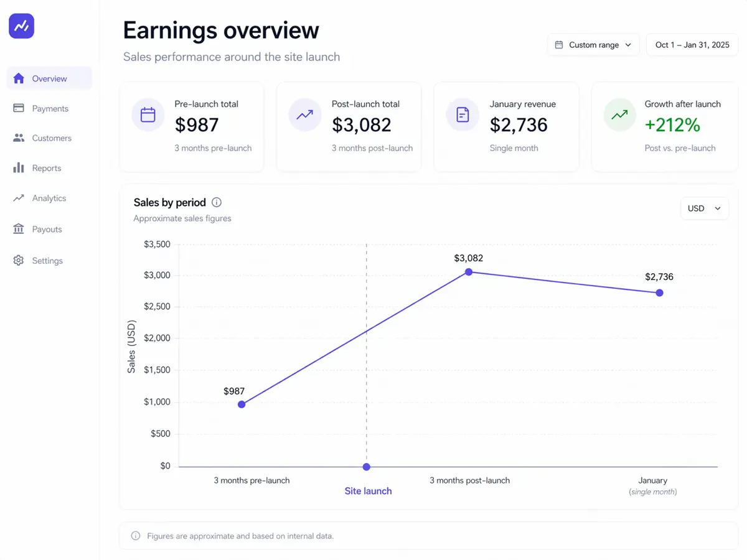This screenshot has width=747, height=560.
Task: Click the Pre-launch total $987 value
Action: [197, 125]
